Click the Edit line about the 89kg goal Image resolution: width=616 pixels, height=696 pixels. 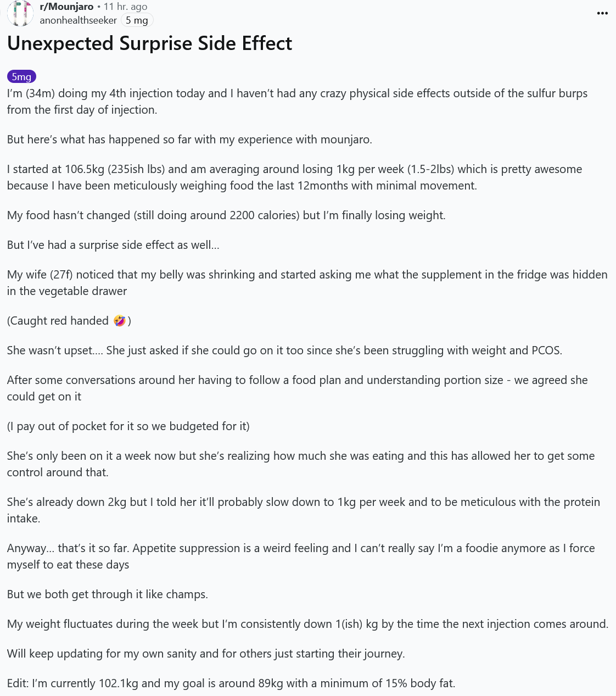(x=231, y=683)
